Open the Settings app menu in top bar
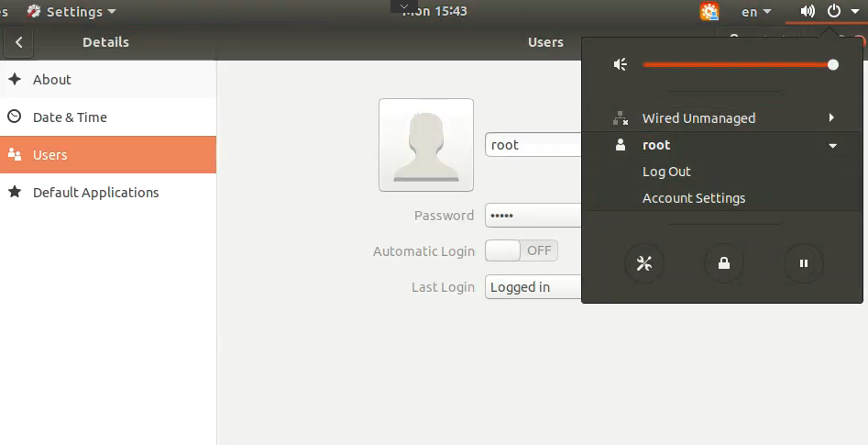Viewport: 868px width, 445px height. tap(72, 11)
